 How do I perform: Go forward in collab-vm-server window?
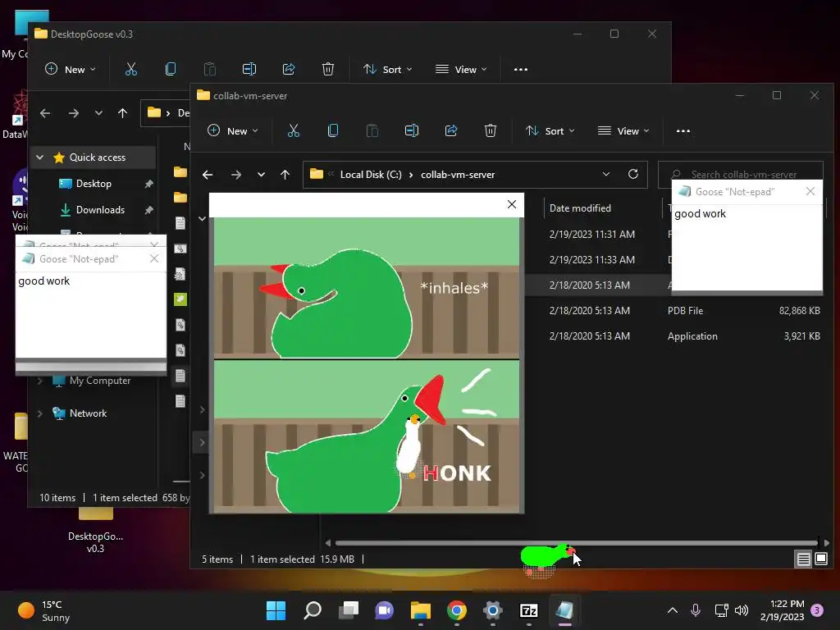click(235, 175)
